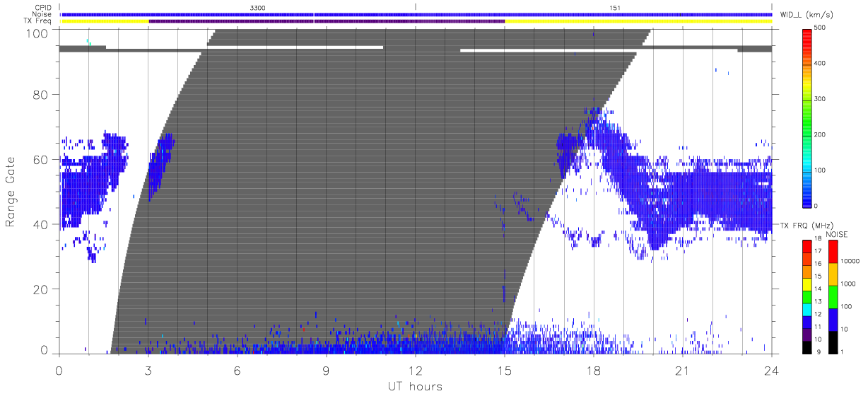Click the NOISE color scale bar

[834, 296]
